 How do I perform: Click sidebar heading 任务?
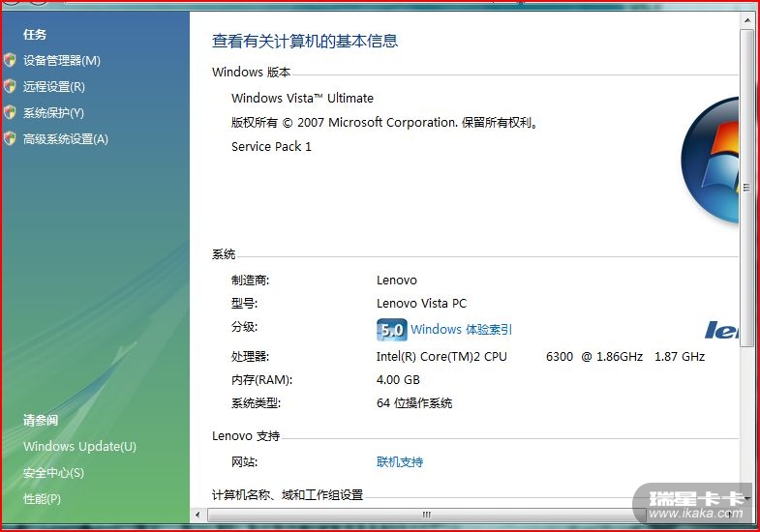point(35,35)
